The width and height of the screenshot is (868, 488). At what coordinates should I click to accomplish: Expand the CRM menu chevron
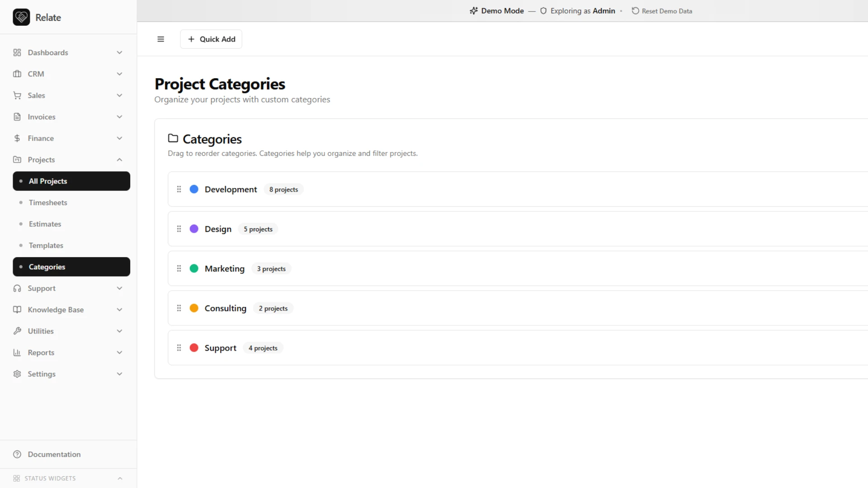tap(119, 74)
